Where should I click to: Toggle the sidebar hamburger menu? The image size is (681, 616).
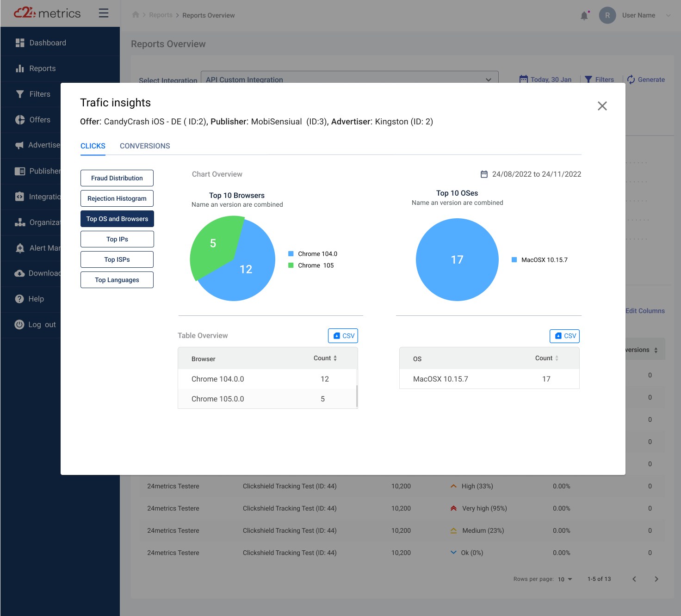coord(103,13)
